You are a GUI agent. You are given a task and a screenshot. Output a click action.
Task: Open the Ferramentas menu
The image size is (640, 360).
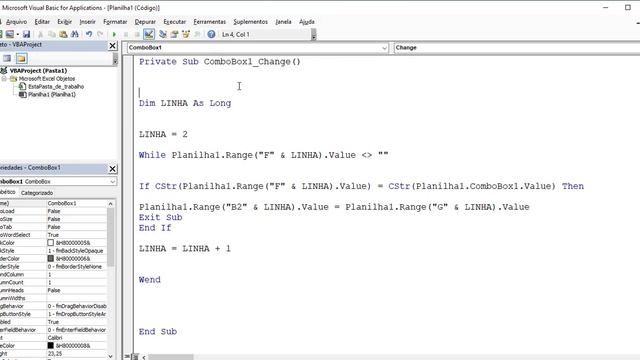point(209,22)
